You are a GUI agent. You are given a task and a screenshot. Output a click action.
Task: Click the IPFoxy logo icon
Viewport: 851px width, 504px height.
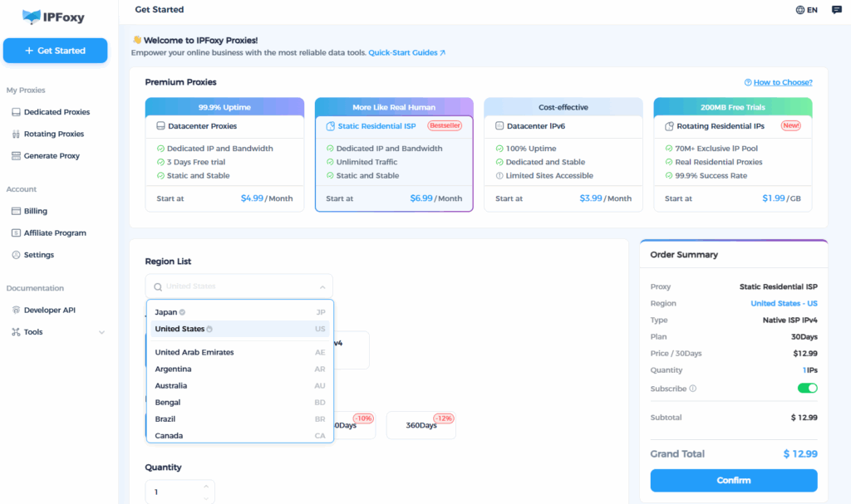(x=32, y=17)
